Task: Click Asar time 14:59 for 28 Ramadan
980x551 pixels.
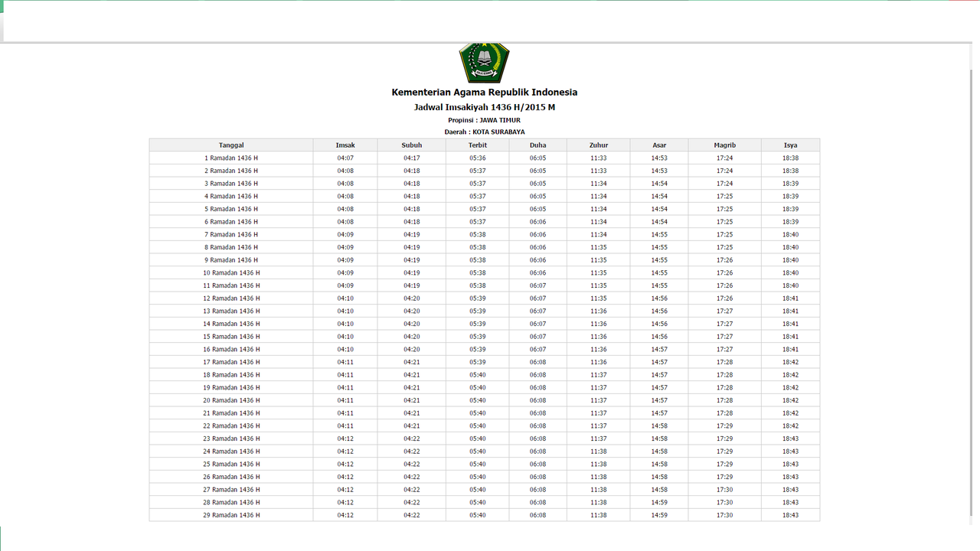Action: [x=659, y=503]
